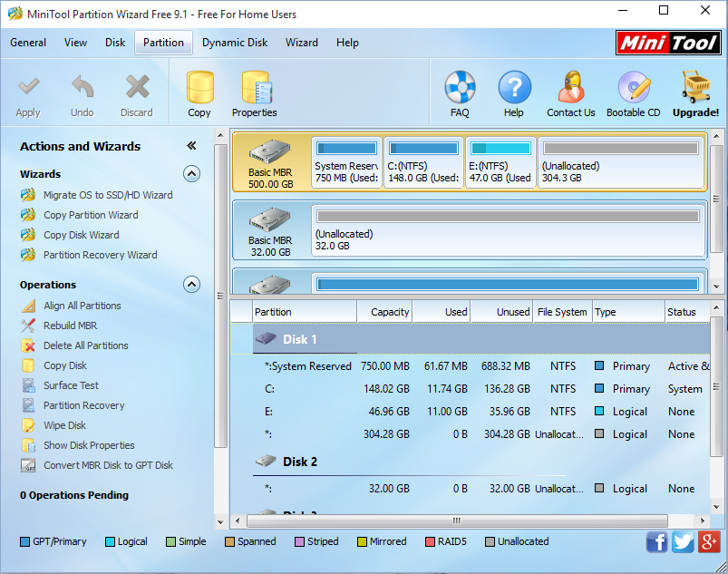The height and width of the screenshot is (574, 728).
Task: Collapse the Wizards section
Action: click(x=192, y=174)
